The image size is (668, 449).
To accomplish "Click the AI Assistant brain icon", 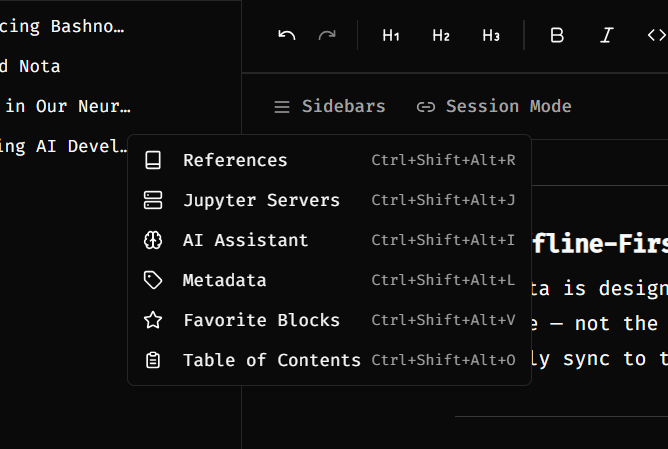I will [153, 240].
